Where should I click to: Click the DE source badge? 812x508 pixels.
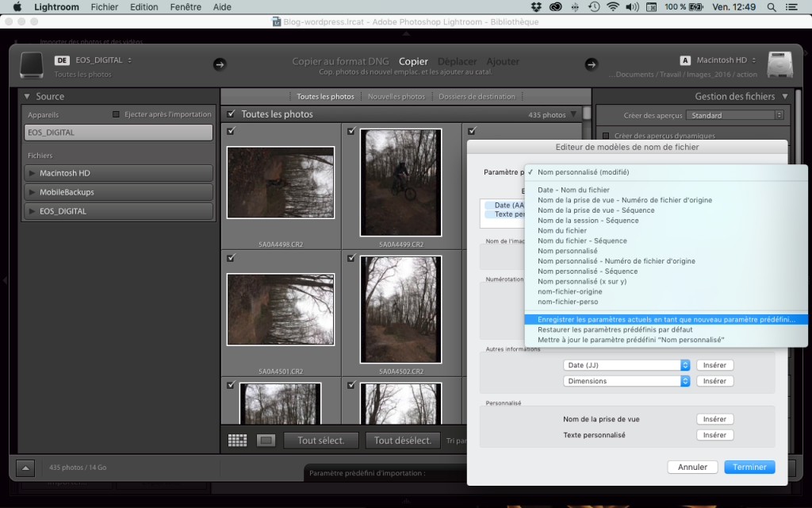[x=62, y=60]
